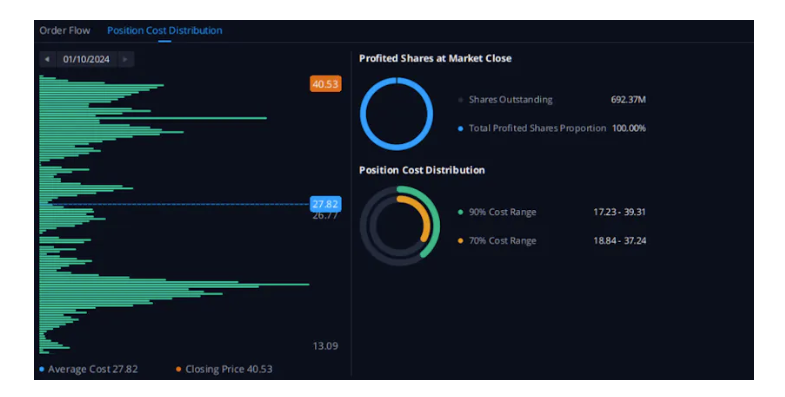785x397 pixels.
Task: Advance to next date with right arrow
Action: (125, 59)
